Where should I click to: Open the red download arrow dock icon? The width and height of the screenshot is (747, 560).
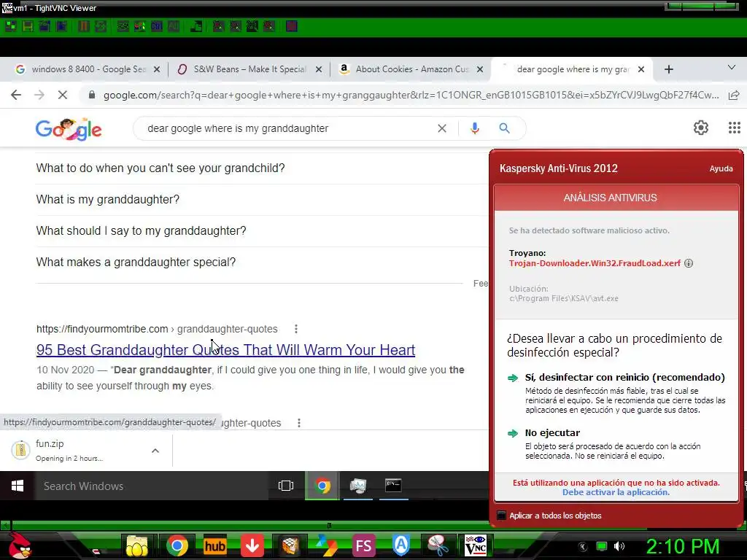click(252, 545)
